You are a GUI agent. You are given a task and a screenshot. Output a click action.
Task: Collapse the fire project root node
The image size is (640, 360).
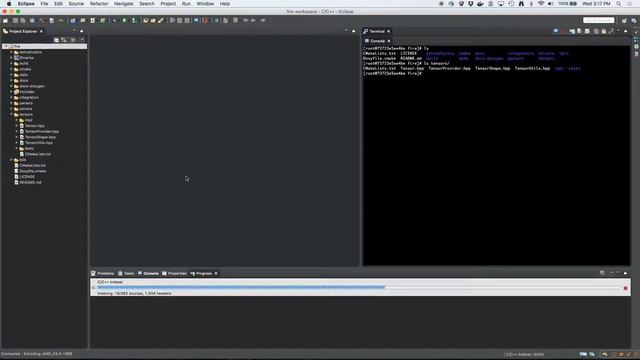tap(6, 47)
